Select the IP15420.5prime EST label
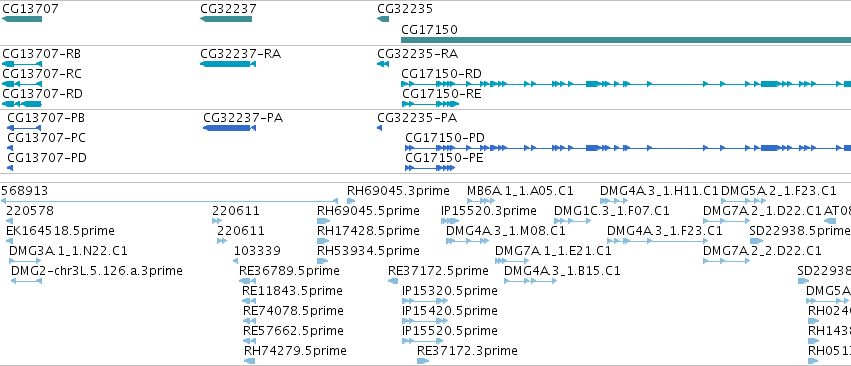Screen dimensions: 851x366 pyautogui.click(x=450, y=311)
